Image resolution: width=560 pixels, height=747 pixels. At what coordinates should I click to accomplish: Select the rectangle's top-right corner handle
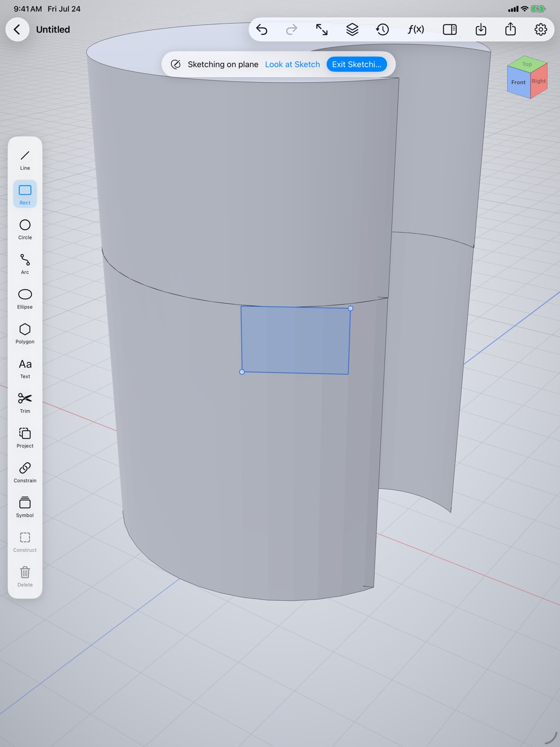click(350, 308)
